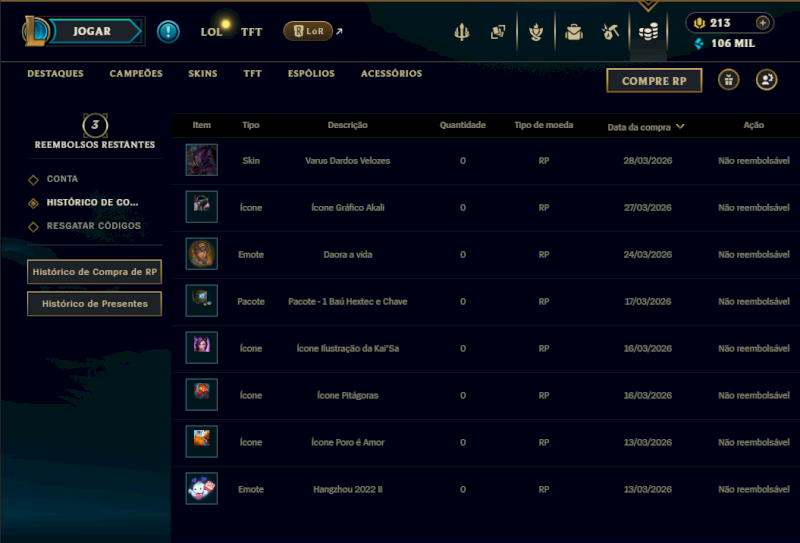Open the Loot backpack icon
This screenshot has width=800, height=543.
(x=574, y=32)
